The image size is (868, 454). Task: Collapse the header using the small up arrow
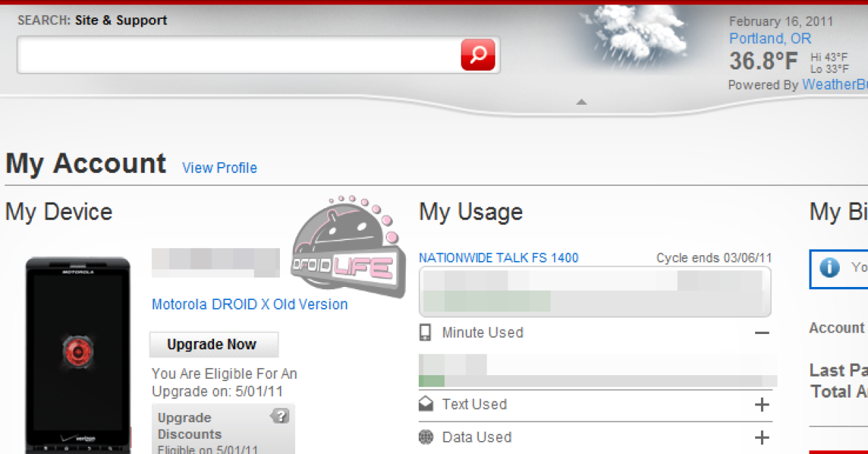pos(581,103)
